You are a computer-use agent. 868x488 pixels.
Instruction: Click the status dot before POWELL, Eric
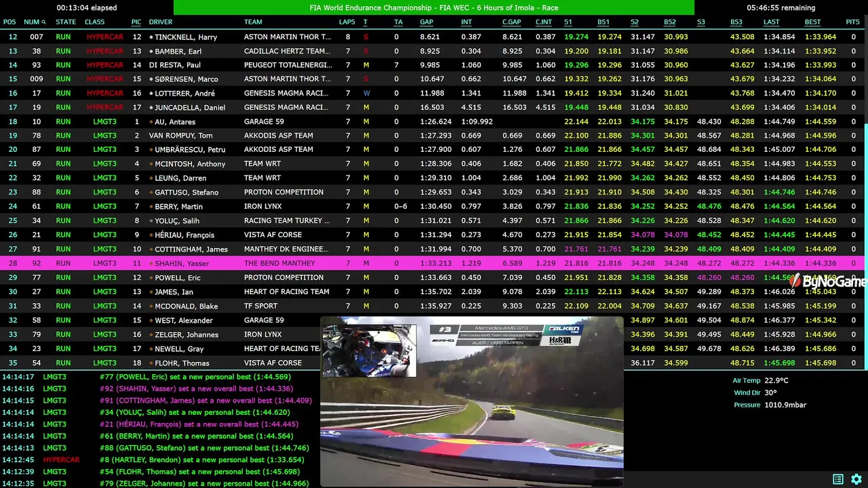151,278
